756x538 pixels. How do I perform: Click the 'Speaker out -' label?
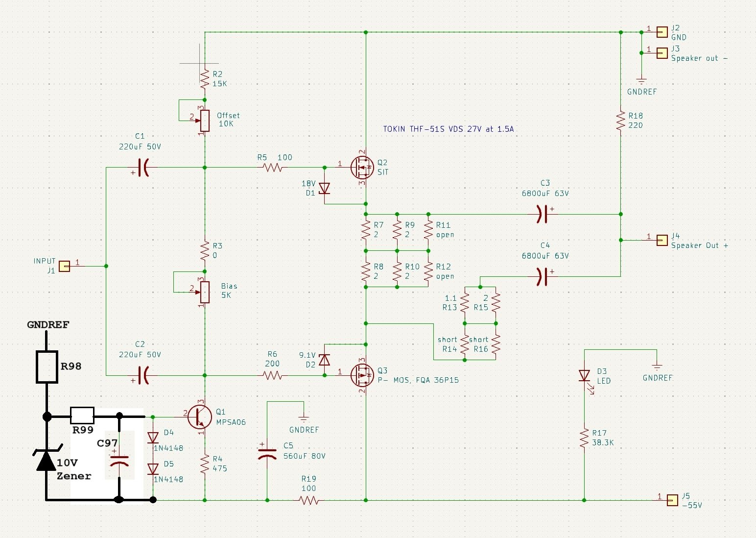pos(699,58)
